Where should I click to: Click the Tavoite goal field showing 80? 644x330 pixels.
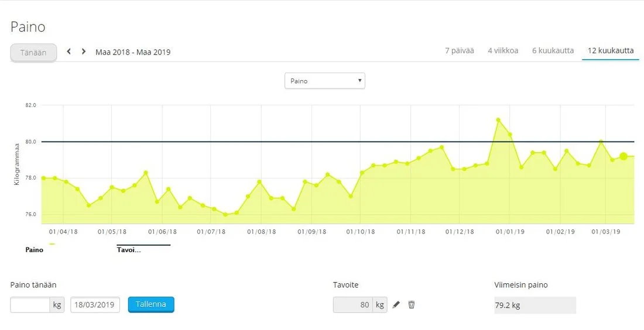(x=354, y=305)
